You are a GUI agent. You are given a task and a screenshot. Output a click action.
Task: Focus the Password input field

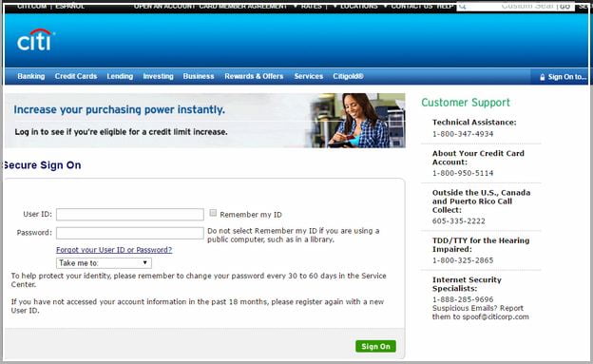[x=129, y=233]
